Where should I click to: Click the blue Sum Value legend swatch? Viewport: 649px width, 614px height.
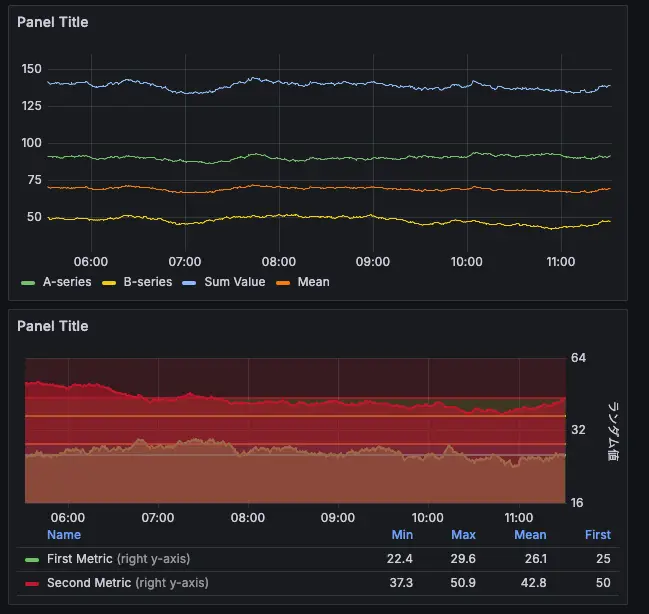(189, 283)
